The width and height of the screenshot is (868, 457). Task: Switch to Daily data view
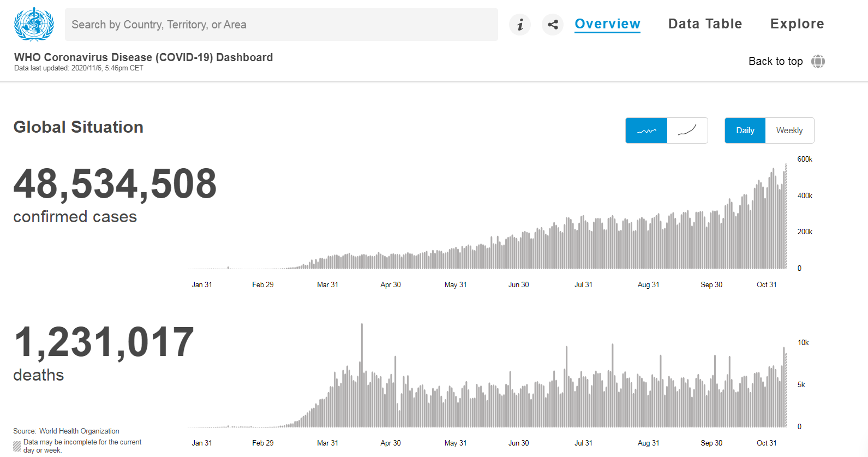coord(745,130)
